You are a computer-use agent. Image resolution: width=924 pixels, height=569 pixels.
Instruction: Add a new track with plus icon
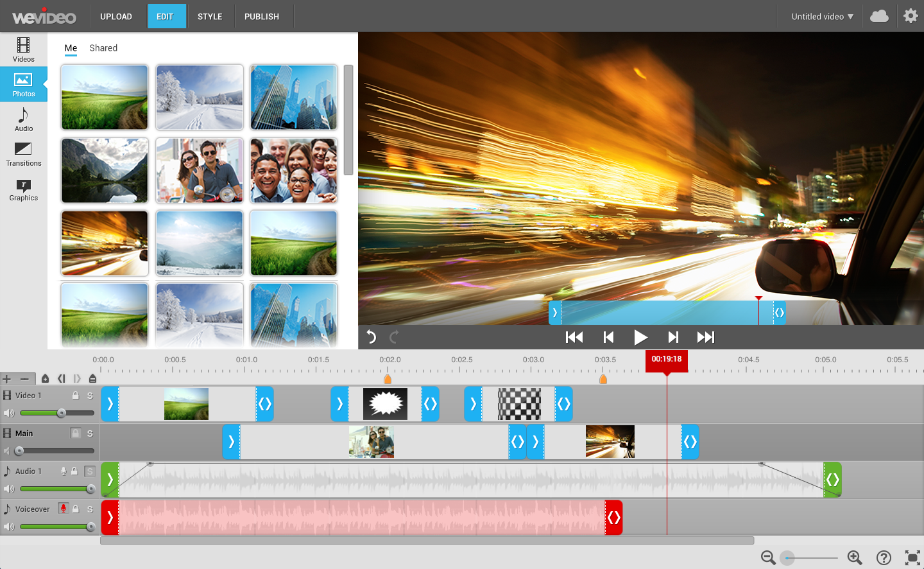click(7, 379)
